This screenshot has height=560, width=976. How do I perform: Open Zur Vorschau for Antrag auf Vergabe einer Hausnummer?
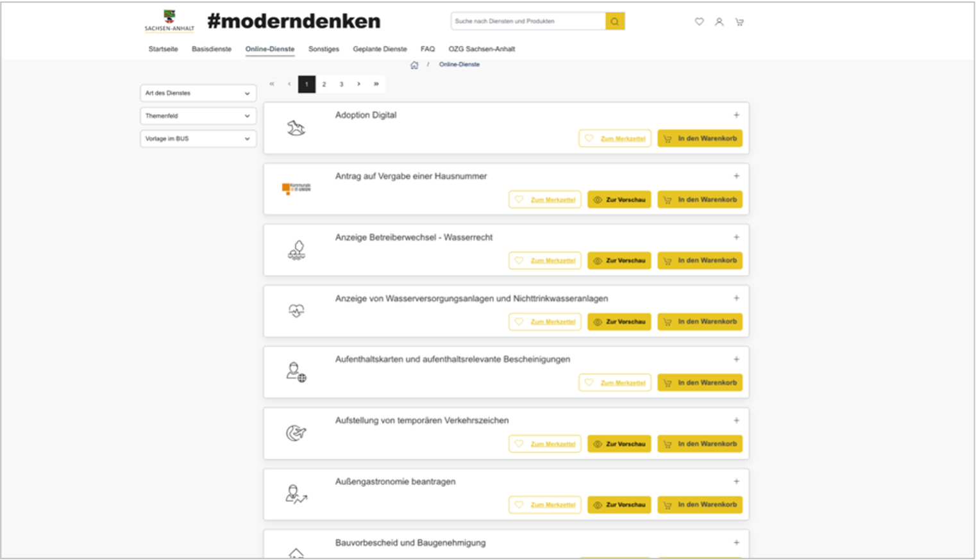pos(619,200)
